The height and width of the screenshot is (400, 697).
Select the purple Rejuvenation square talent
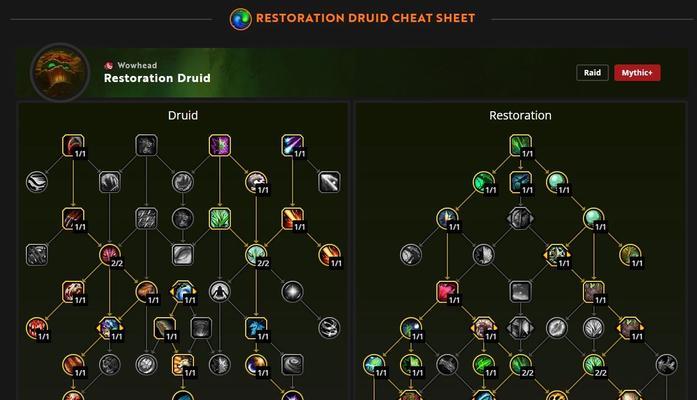point(220,145)
